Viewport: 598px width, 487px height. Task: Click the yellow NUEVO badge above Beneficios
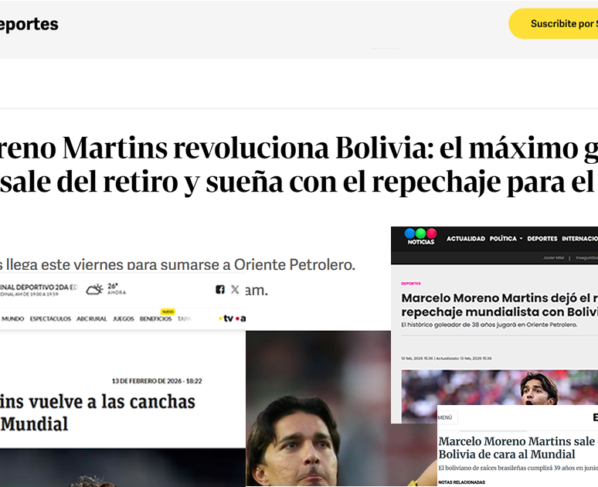click(168, 312)
